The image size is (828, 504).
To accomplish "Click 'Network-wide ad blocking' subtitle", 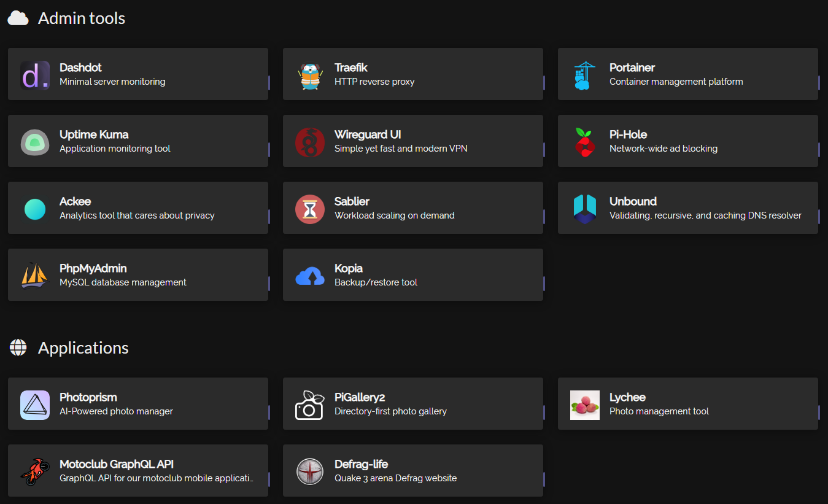I will point(664,149).
